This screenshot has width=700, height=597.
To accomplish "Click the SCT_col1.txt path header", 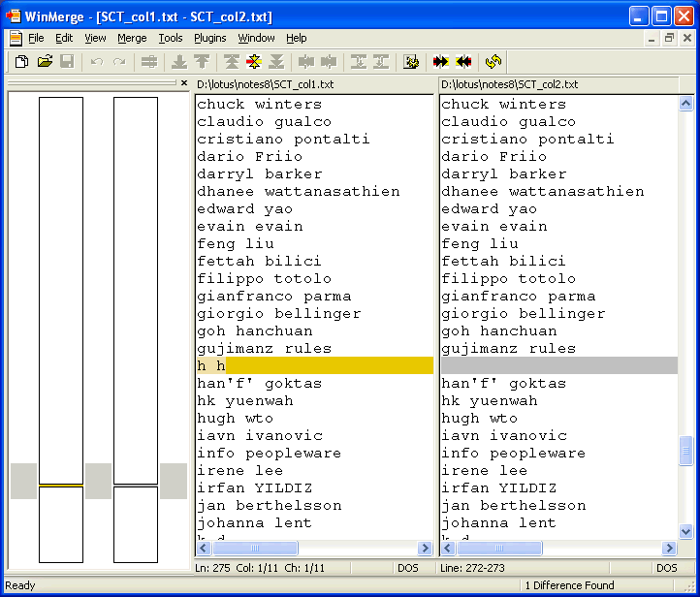I will point(266,84).
